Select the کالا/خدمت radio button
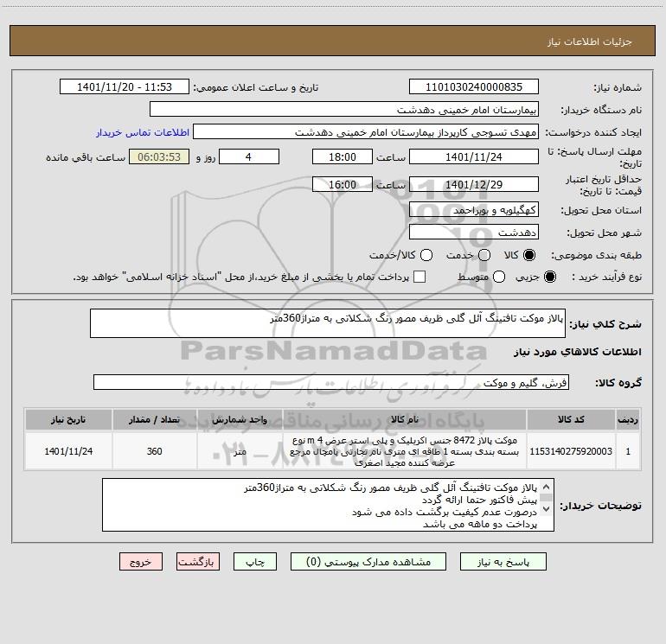666x644 pixels. (x=426, y=255)
